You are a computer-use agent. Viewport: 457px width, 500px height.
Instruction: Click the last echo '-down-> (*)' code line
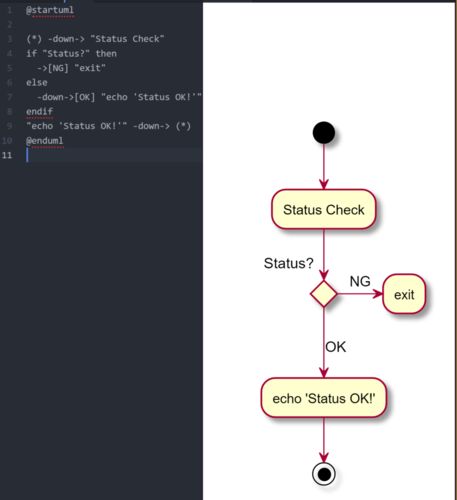pyautogui.click(x=108, y=126)
